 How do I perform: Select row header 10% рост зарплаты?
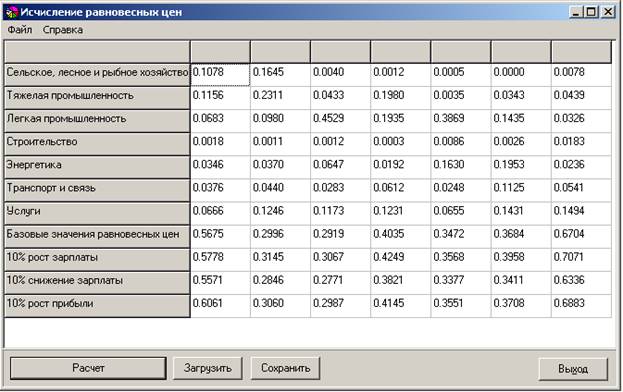click(97, 259)
